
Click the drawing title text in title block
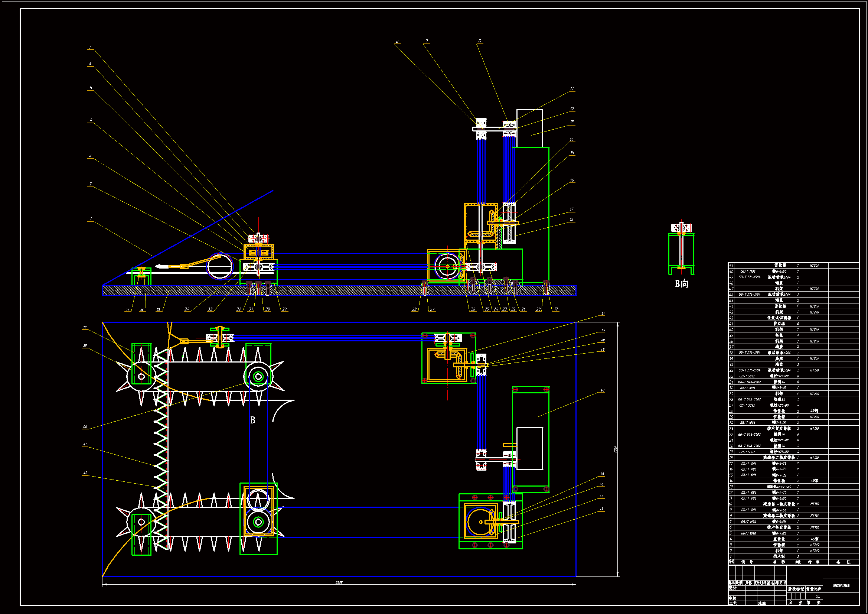click(841, 586)
